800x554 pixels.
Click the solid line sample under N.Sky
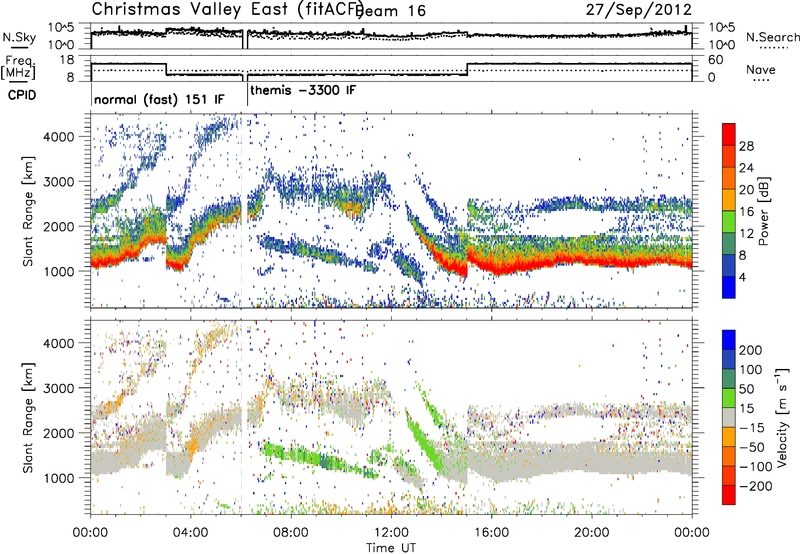[x=19, y=47]
